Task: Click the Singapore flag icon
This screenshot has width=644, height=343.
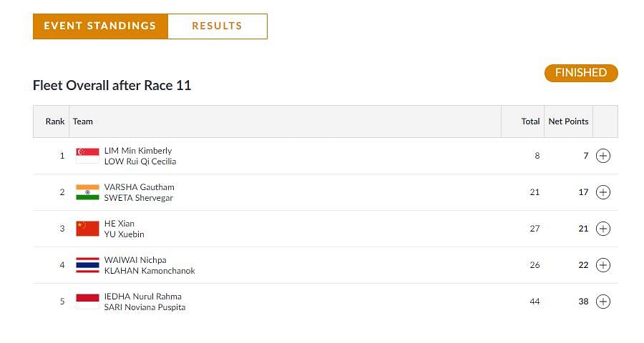Action: click(87, 156)
